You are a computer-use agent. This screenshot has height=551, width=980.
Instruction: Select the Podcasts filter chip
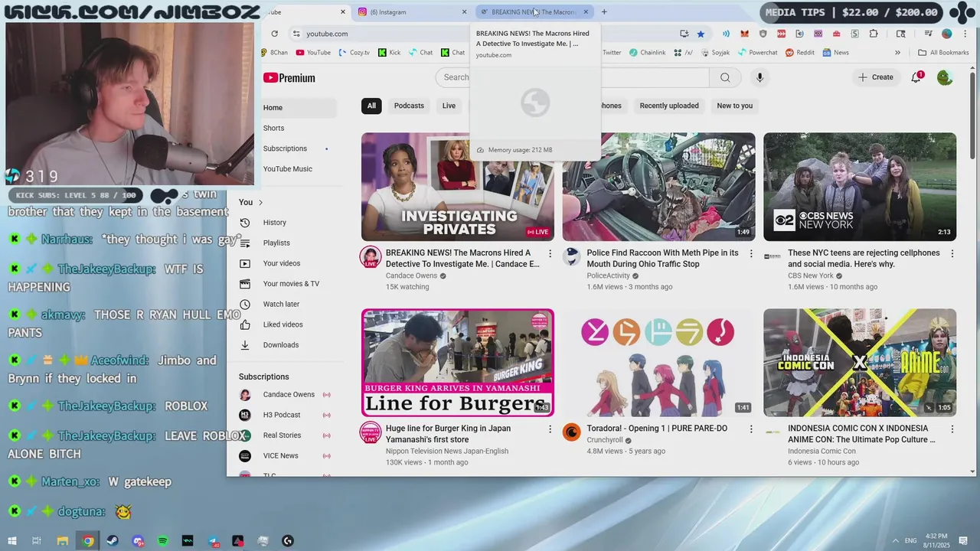(409, 106)
